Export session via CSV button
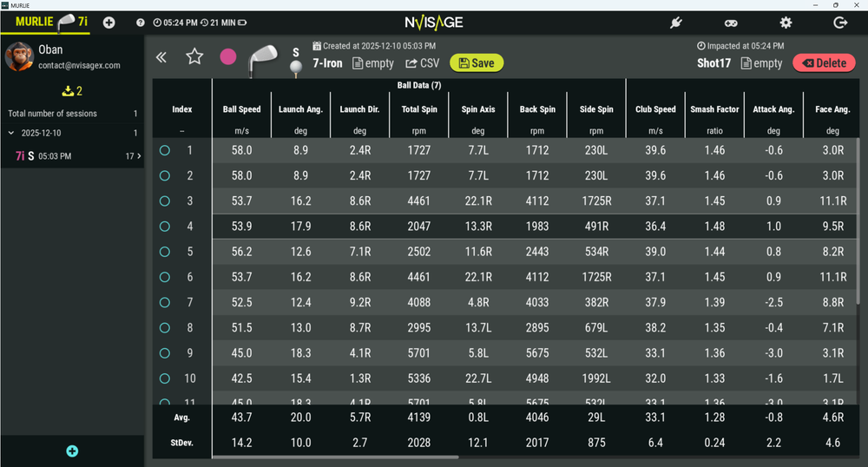Viewport: 868px width, 467px height. (x=423, y=63)
